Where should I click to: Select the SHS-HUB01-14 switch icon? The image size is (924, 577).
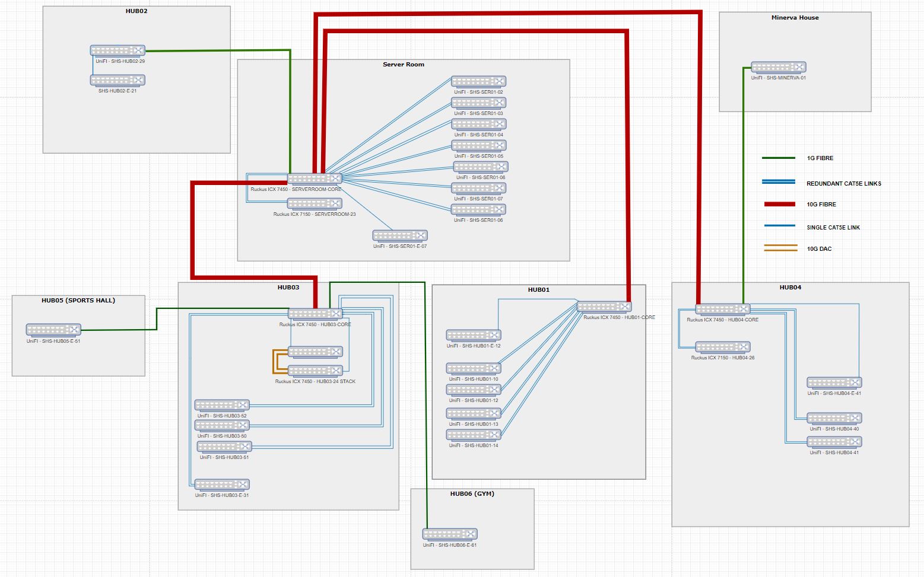tap(474, 435)
